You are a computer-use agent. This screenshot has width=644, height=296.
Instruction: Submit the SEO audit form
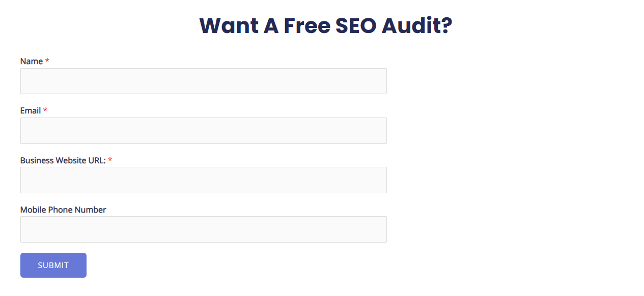coord(53,265)
